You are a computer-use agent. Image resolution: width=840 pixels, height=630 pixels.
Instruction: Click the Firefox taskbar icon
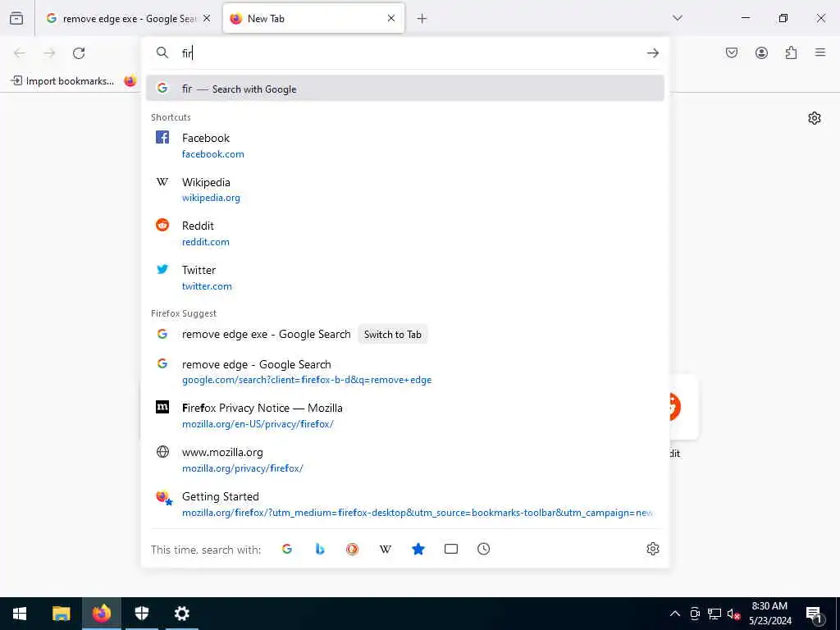point(101,614)
